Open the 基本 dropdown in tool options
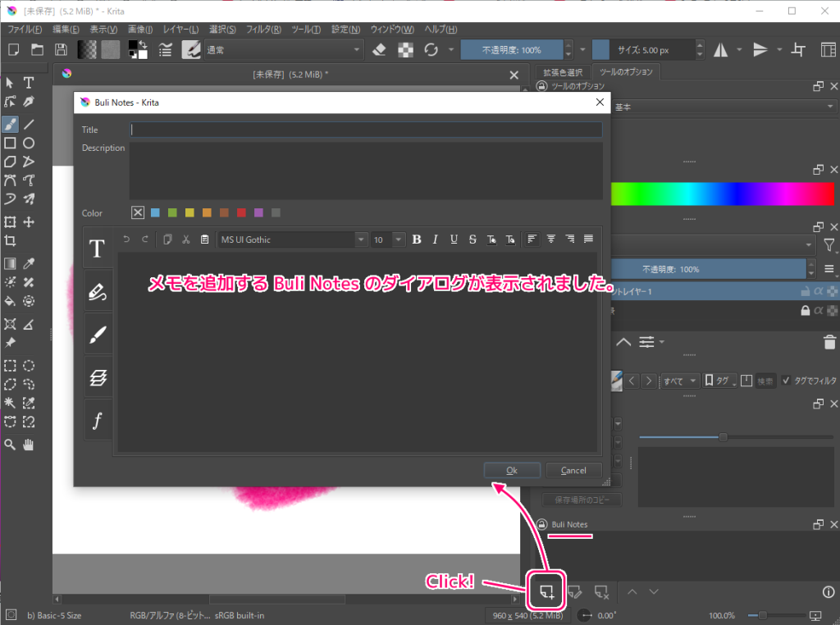840x625 pixels. 724,107
